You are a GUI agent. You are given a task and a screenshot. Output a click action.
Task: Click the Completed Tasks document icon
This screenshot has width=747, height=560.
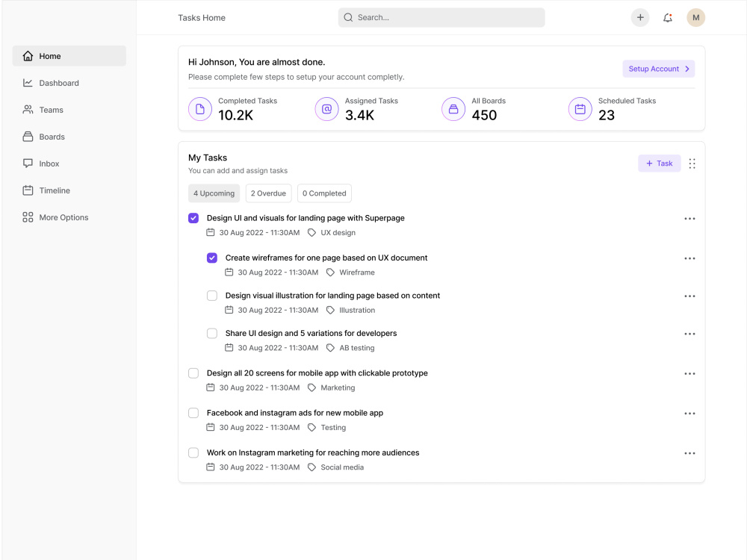tap(200, 109)
